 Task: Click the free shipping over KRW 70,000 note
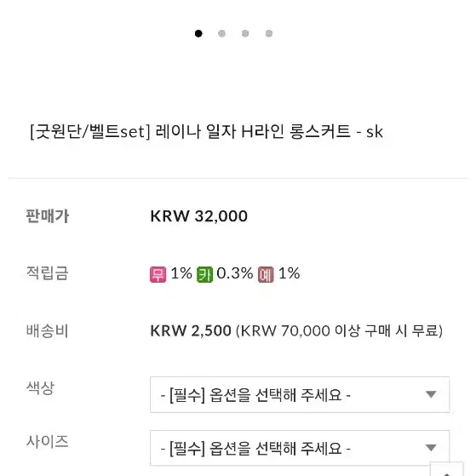pos(340,330)
